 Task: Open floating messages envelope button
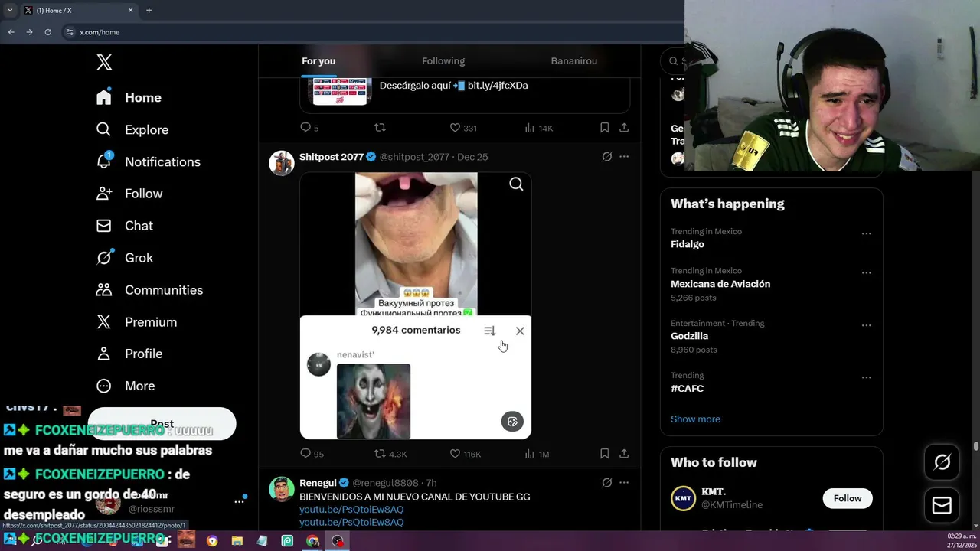[x=942, y=505]
